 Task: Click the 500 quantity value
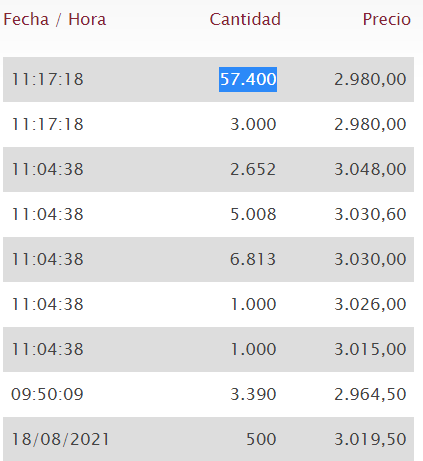(261, 439)
